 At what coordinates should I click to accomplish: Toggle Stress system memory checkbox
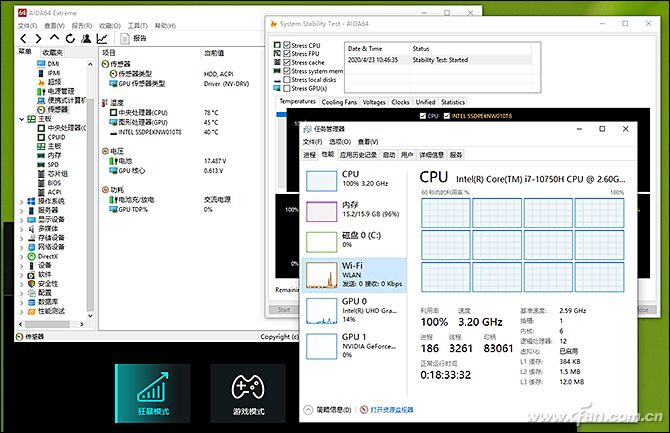(x=287, y=71)
